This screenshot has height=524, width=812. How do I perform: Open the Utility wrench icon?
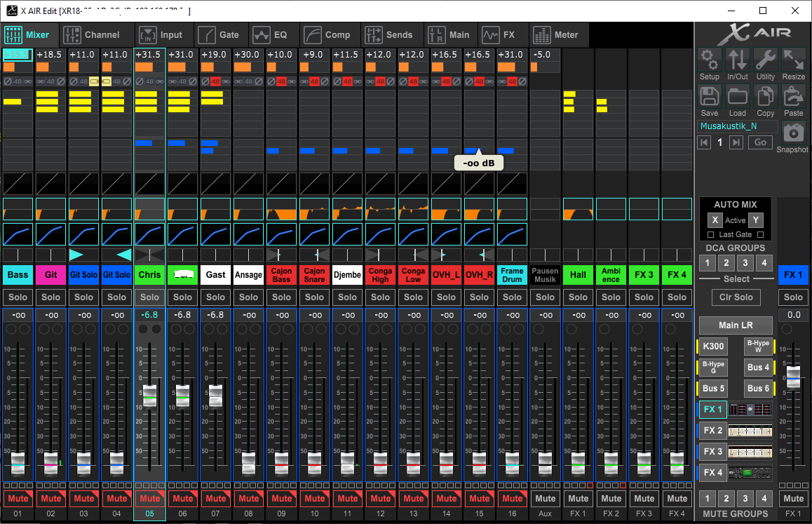pos(766,60)
